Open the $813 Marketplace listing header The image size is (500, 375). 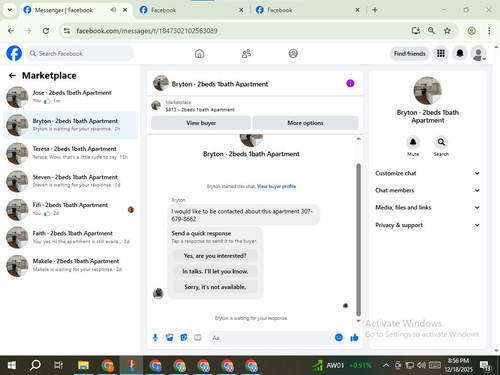point(255,106)
